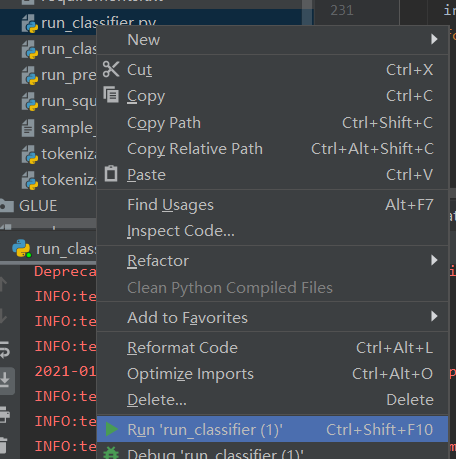Screen dimensions: 456x459
Task: Click the Debug bug icon
Action: 111,453
